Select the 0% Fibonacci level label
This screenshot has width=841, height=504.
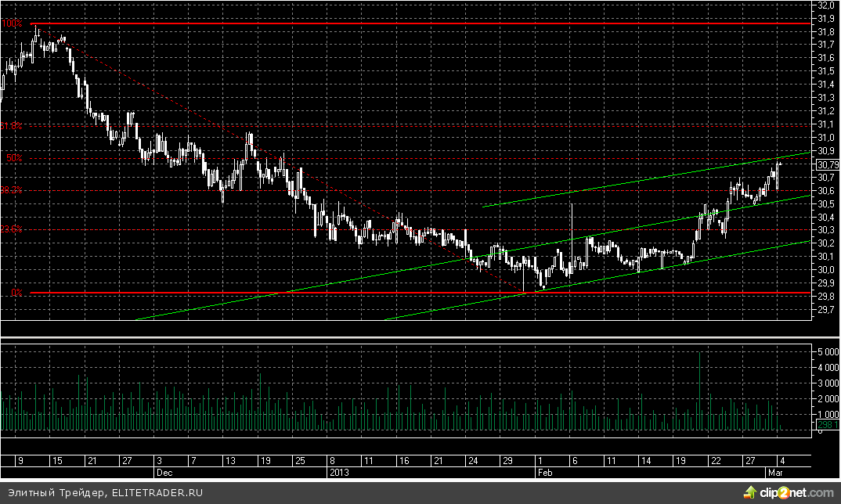click(x=16, y=293)
